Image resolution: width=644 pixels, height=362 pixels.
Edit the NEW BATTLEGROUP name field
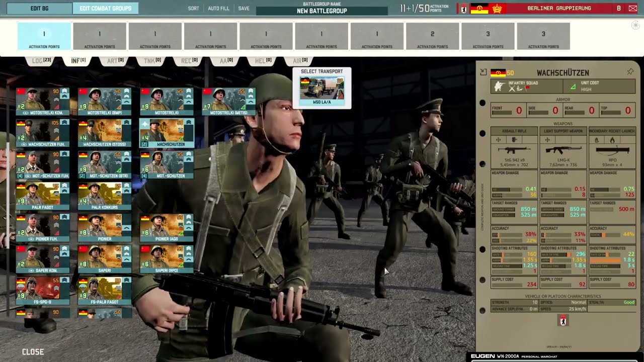click(x=322, y=11)
